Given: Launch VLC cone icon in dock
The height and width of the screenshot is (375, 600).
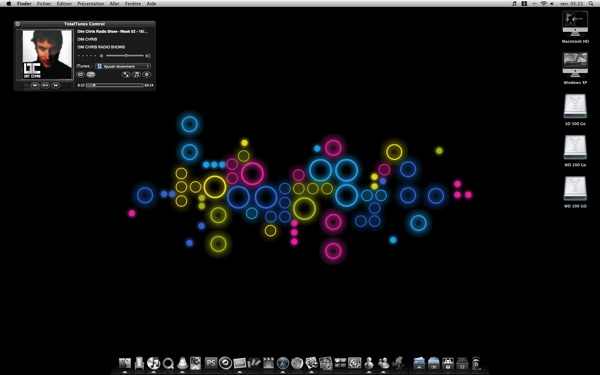Looking at the screenshot, I should pos(183,362).
